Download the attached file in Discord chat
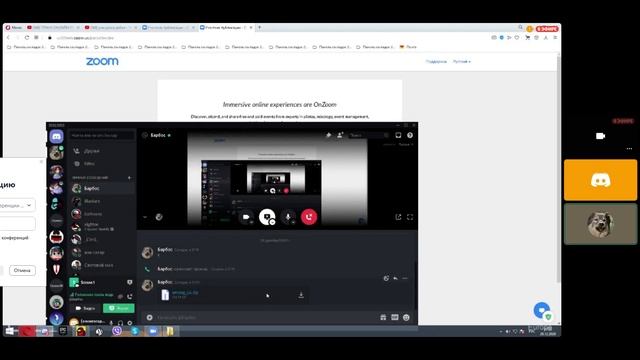The width and height of the screenshot is (640, 360). click(x=301, y=295)
